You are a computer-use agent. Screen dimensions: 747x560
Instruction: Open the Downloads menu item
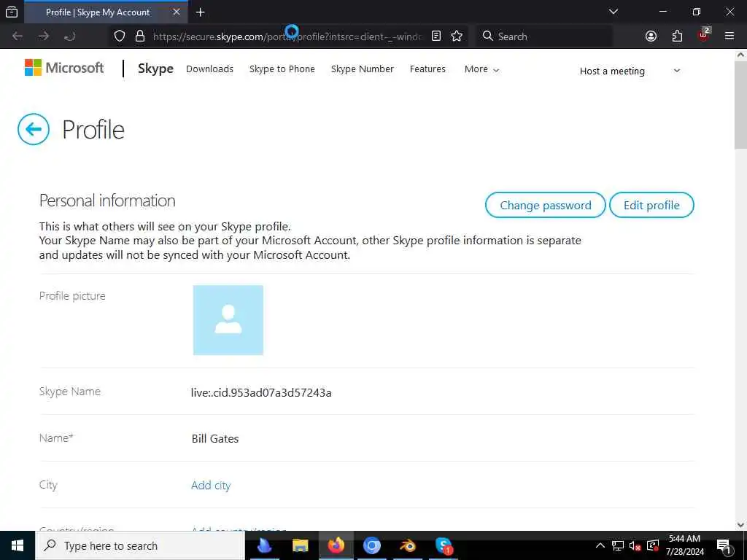pyautogui.click(x=209, y=69)
